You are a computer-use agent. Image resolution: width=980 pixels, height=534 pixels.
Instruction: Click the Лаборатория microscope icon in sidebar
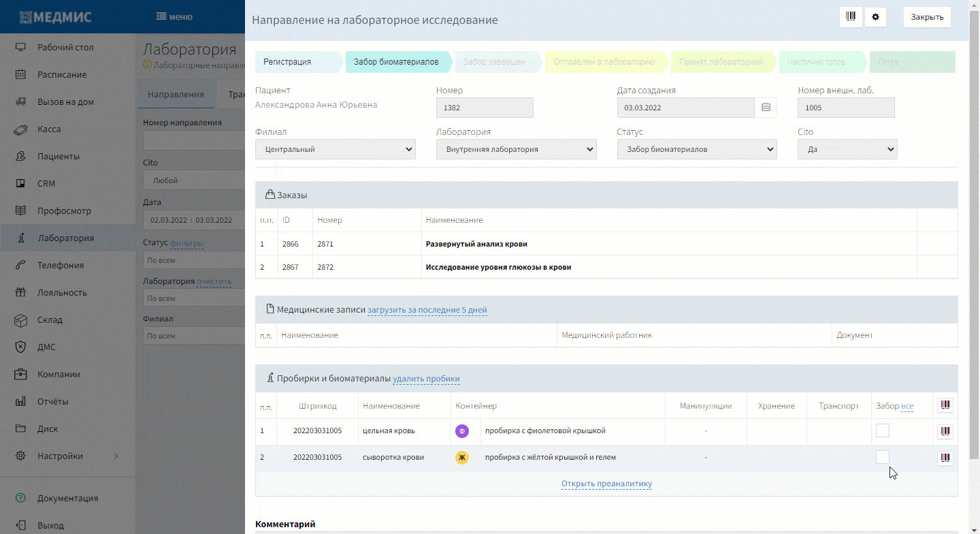click(20, 238)
